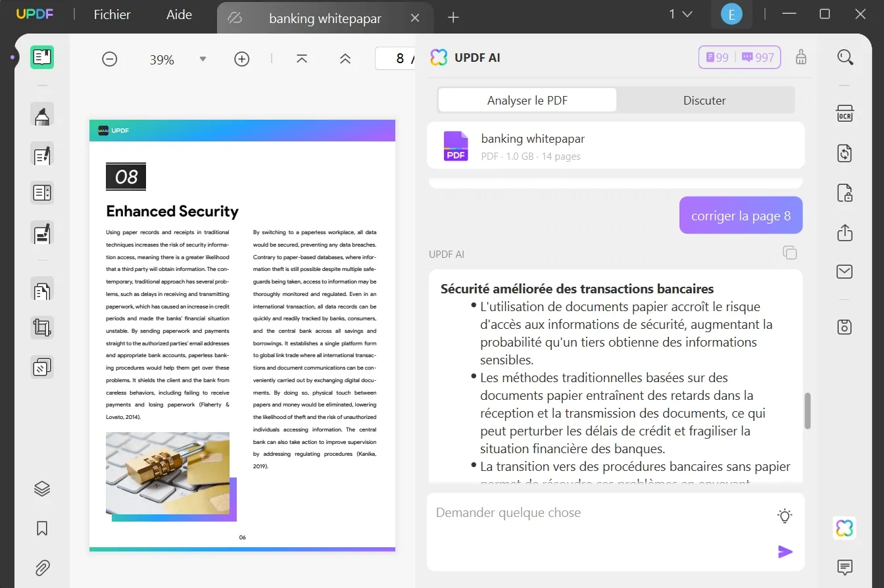
Task: Clear chat with the broom icon
Action: point(800,57)
